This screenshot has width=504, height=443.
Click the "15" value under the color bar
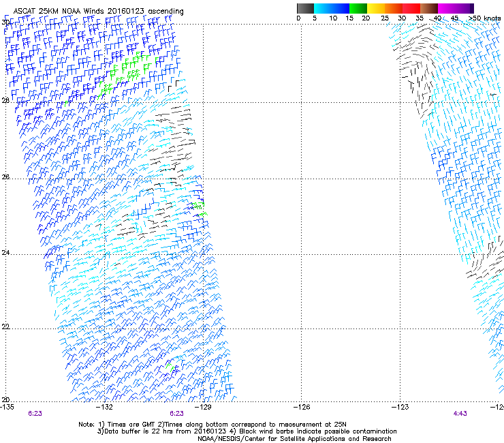[349, 18]
